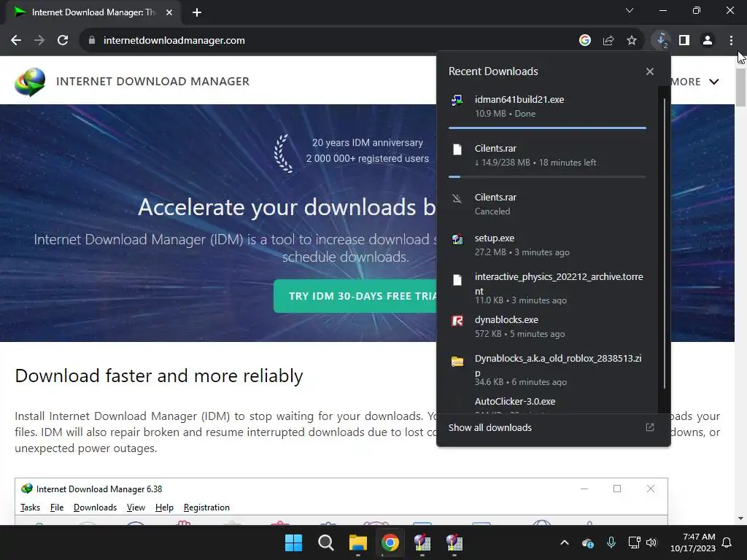Close the Internet Download Manager tab
The image size is (747, 560).
pos(169,13)
